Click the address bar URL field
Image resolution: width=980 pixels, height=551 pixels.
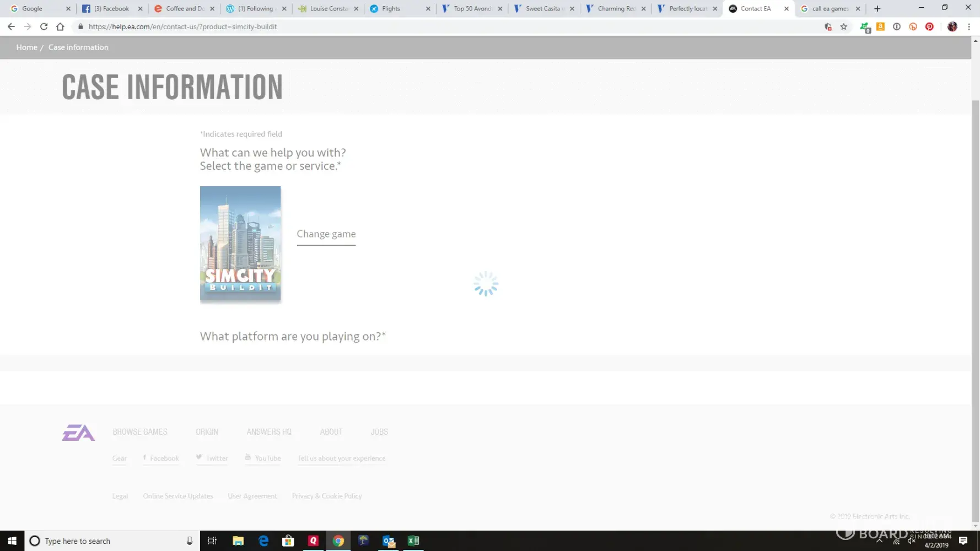[449, 26]
